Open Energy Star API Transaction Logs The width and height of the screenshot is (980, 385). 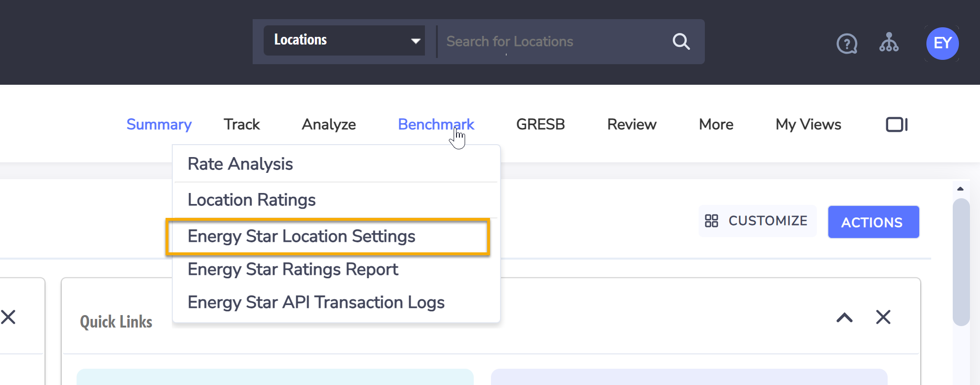click(x=336, y=302)
